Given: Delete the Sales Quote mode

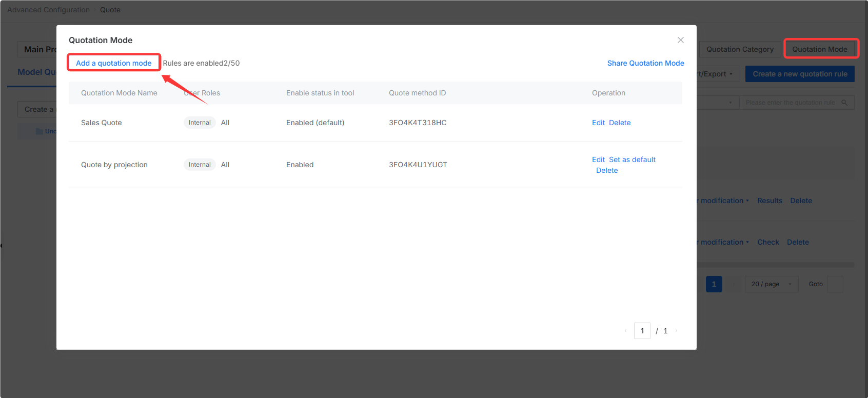Looking at the screenshot, I should [620, 123].
